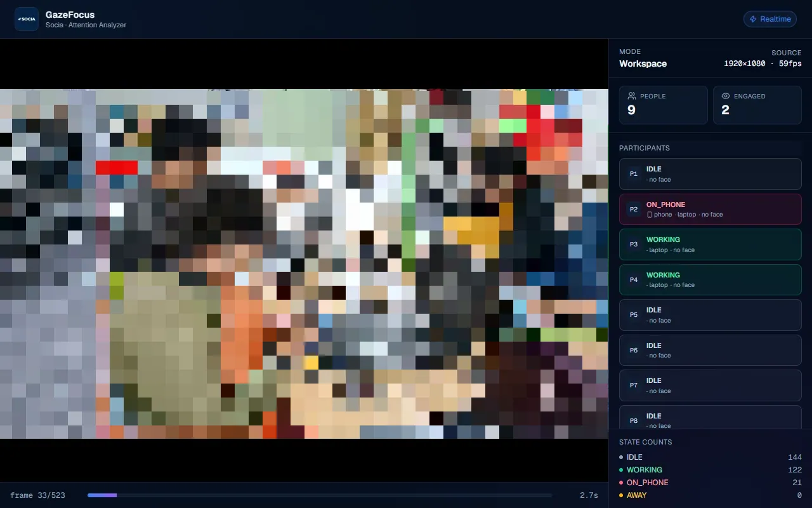Screen dimensions: 812x508
Task: Click the Engaged eye icon
Action: click(725, 96)
